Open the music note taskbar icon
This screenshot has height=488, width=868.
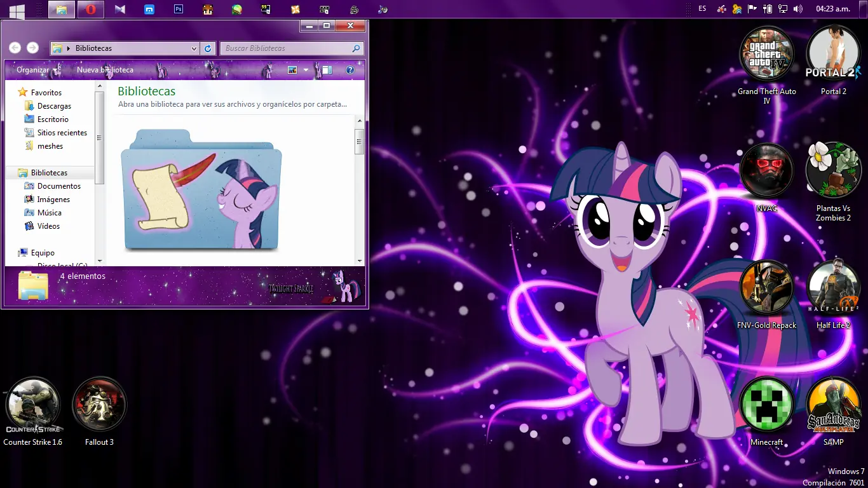point(383,10)
